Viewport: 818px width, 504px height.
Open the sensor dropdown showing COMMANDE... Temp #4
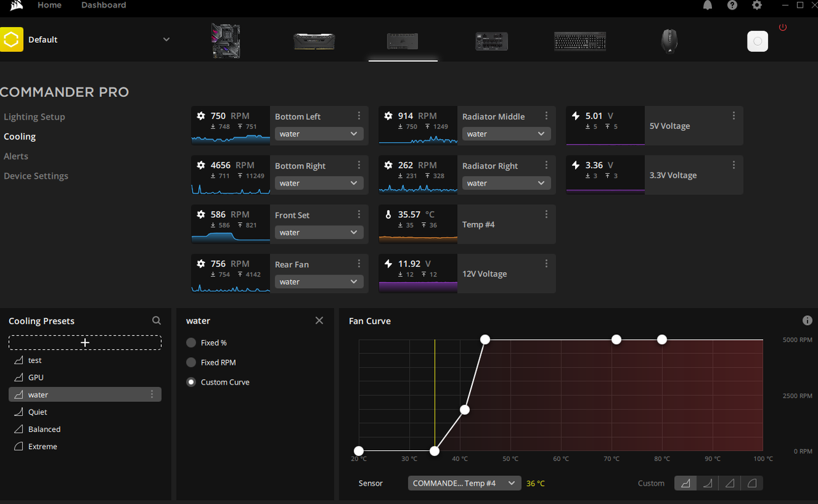click(464, 483)
